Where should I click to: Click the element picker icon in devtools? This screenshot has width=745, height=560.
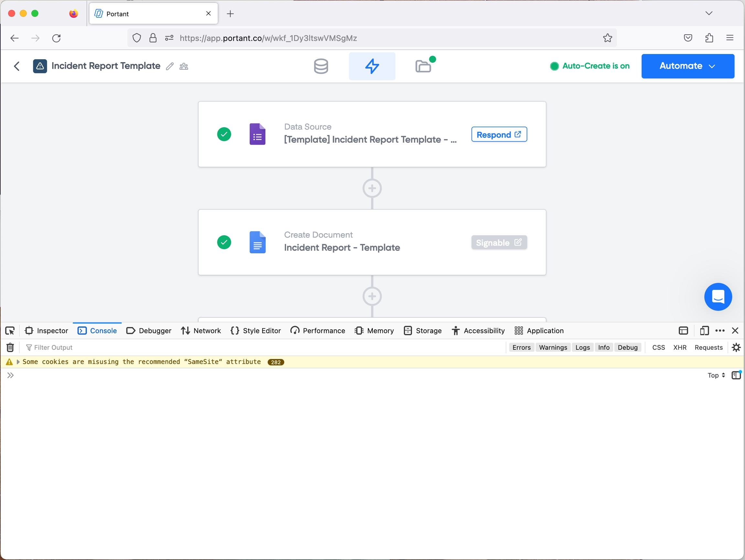coord(10,331)
